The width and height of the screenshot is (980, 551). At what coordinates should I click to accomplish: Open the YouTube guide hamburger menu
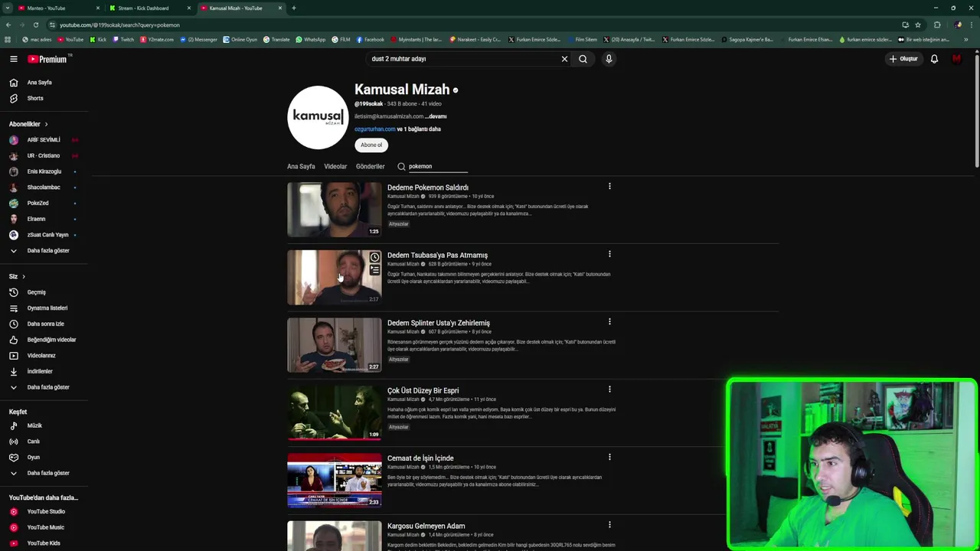(x=13, y=59)
